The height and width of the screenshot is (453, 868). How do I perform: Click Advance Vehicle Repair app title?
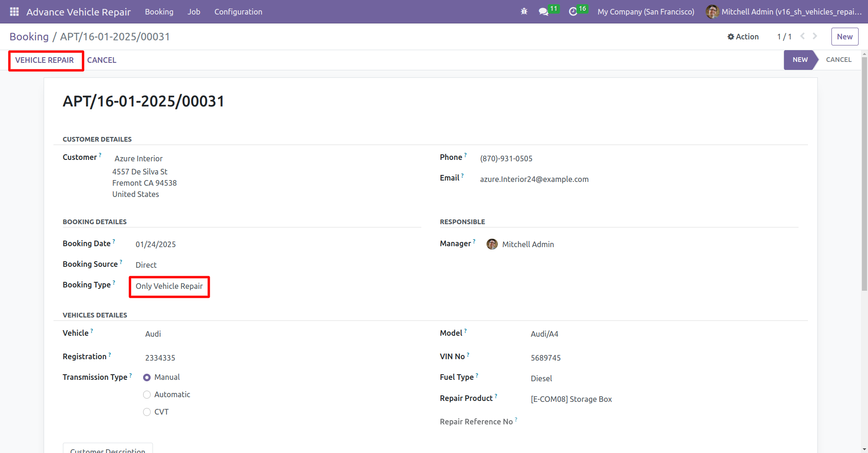click(78, 12)
